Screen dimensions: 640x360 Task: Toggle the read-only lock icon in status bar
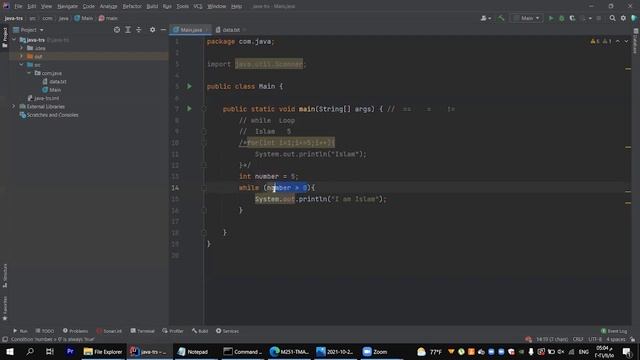tap(632, 339)
